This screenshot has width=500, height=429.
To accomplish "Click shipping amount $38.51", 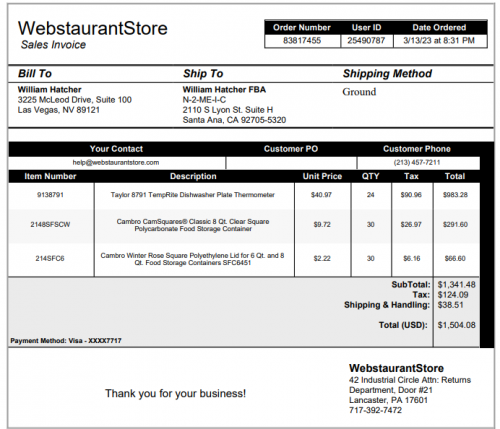I will [x=451, y=305].
